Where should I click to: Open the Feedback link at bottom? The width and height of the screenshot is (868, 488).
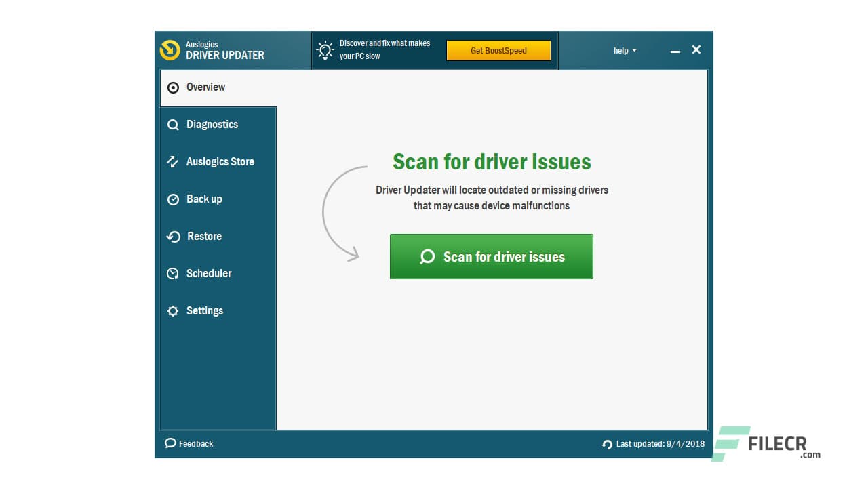196,443
